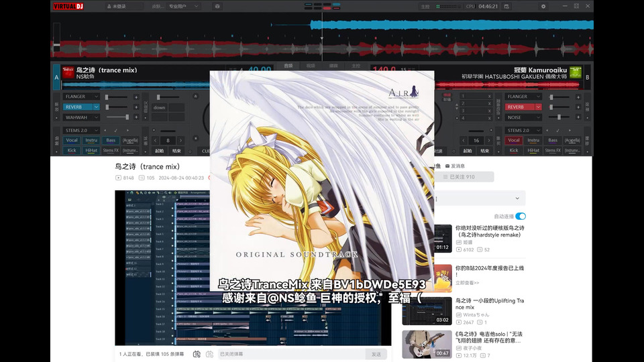Click deck B loop 起始 button
This screenshot has width=644, height=362.
[x=468, y=151]
